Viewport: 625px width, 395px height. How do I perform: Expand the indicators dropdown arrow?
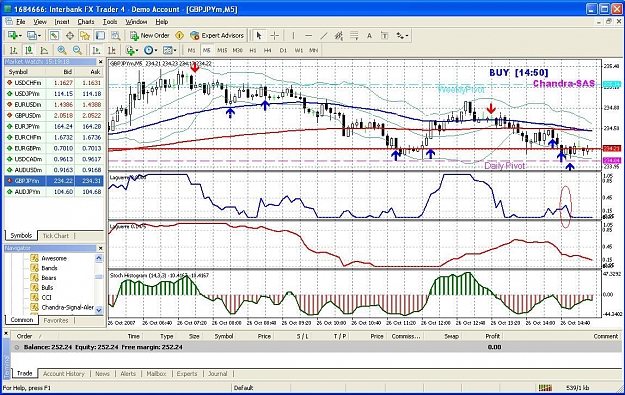137,51
